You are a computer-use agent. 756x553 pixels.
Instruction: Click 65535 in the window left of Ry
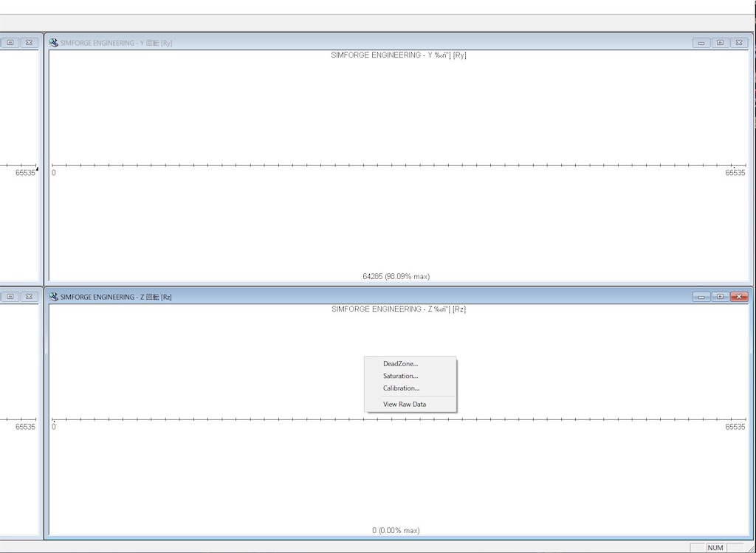[26, 173]
